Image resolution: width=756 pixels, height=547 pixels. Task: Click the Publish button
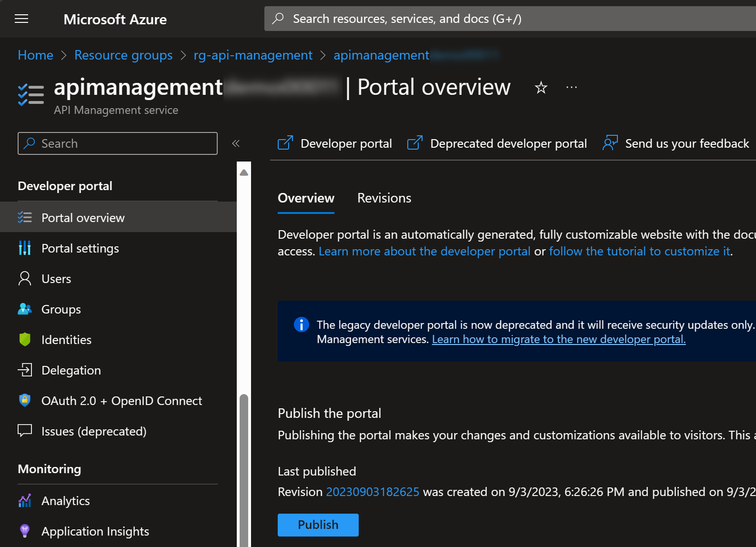click(318, 525)
